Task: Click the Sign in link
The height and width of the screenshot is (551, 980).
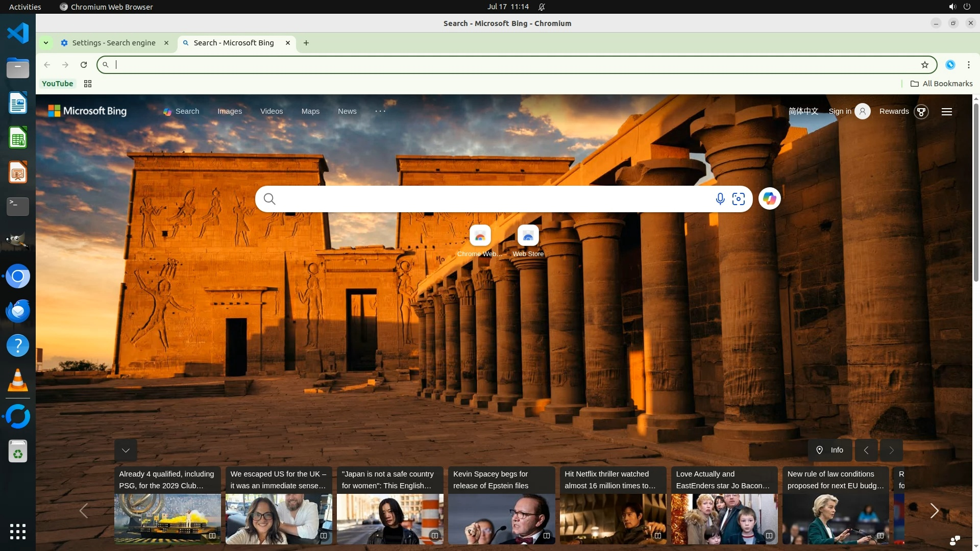Action: coord(840,111)
